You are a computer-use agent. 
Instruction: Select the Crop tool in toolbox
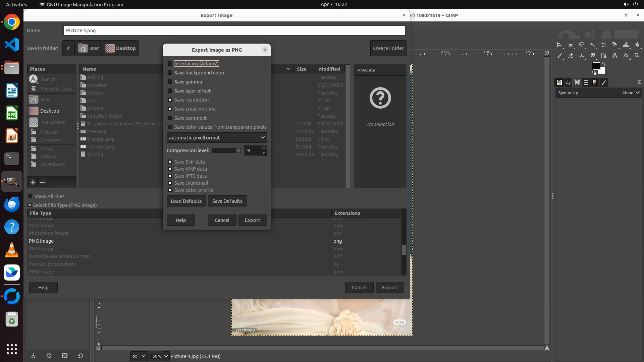[604, 45]
